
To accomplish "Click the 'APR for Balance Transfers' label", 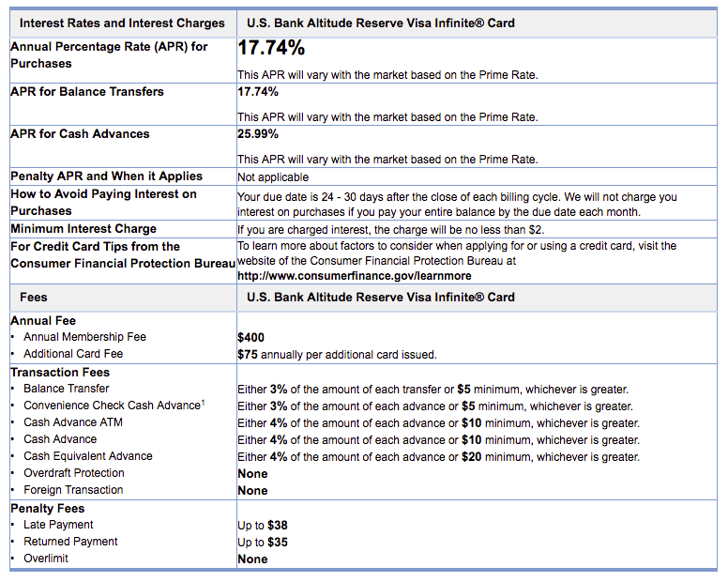I will pos(87,91).
